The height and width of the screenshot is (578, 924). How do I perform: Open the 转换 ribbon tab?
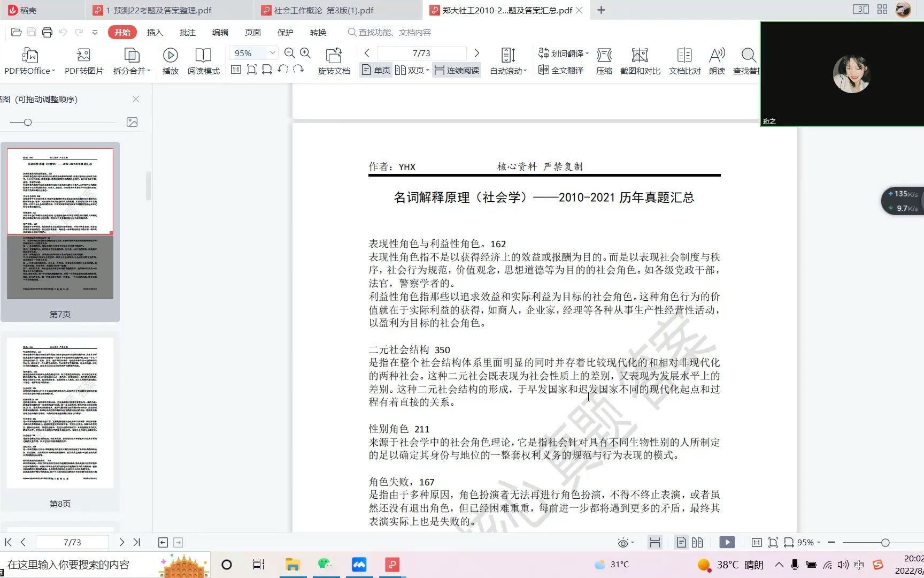318,32
